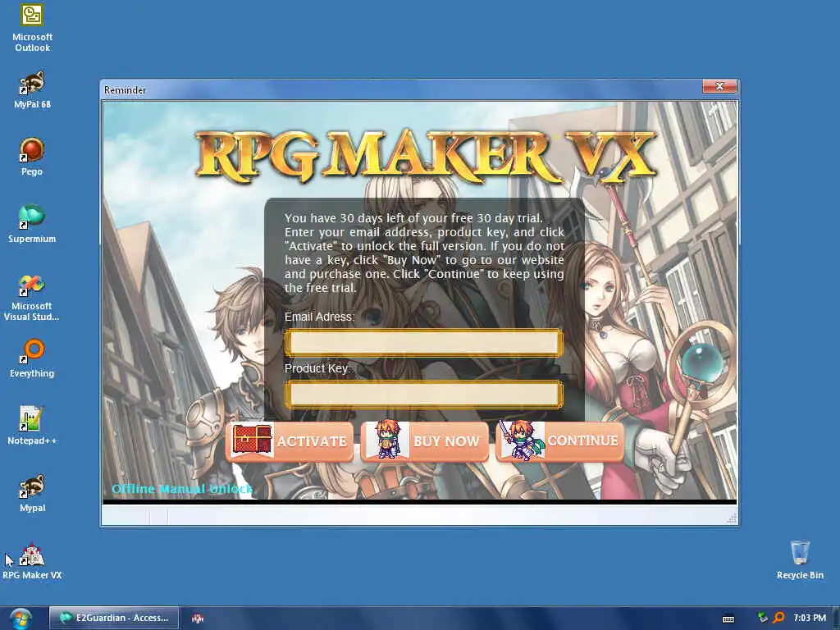Select the Microsoft Visual Studio desktop icon
Screen dimensions: 840x630
[32, 297]
